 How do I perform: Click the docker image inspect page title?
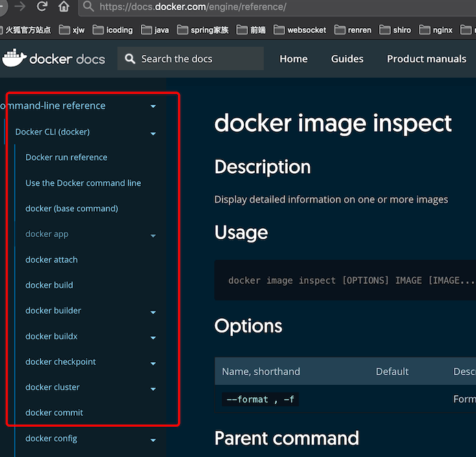pos(333,123)
